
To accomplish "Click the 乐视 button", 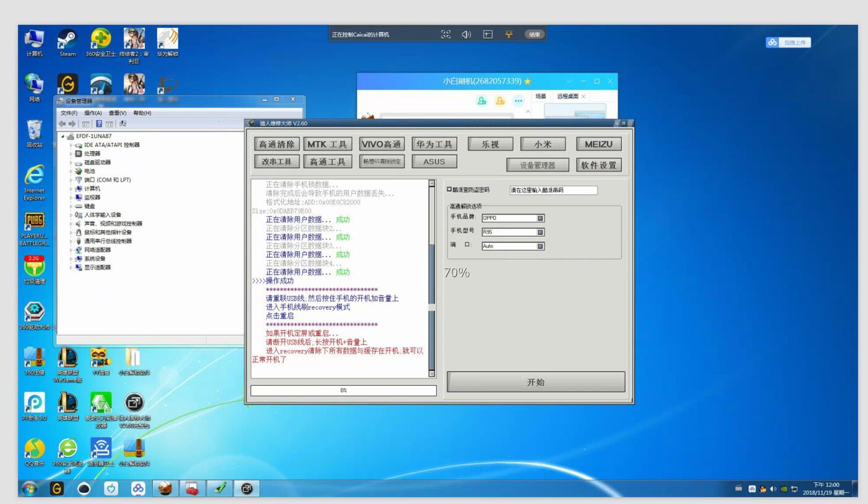I will point(491,144).
